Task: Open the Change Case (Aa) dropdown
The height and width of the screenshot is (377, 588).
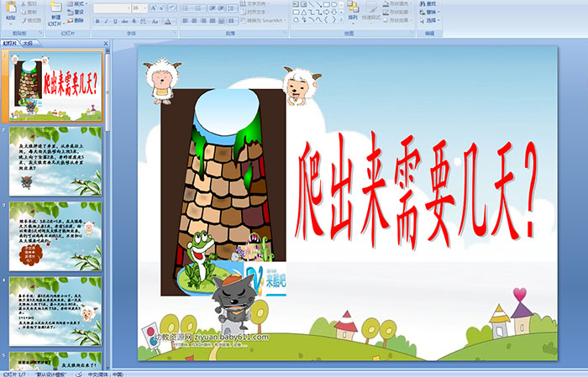Action: click(x=155, y=21)
